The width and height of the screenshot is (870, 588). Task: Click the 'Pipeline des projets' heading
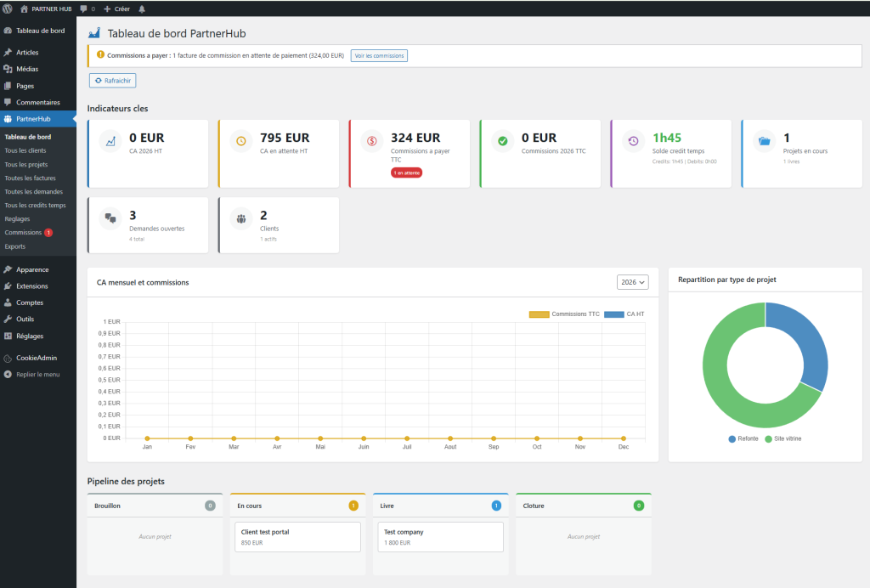126,482
